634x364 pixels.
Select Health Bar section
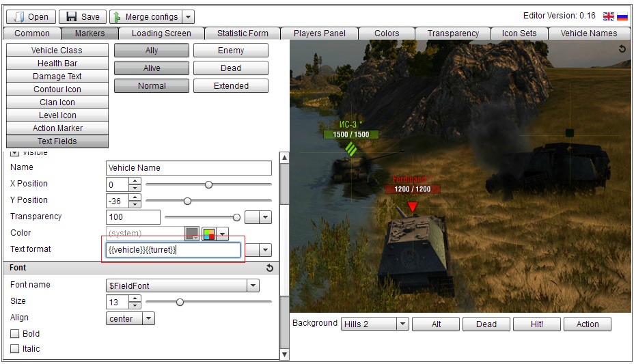pos(57,63)
